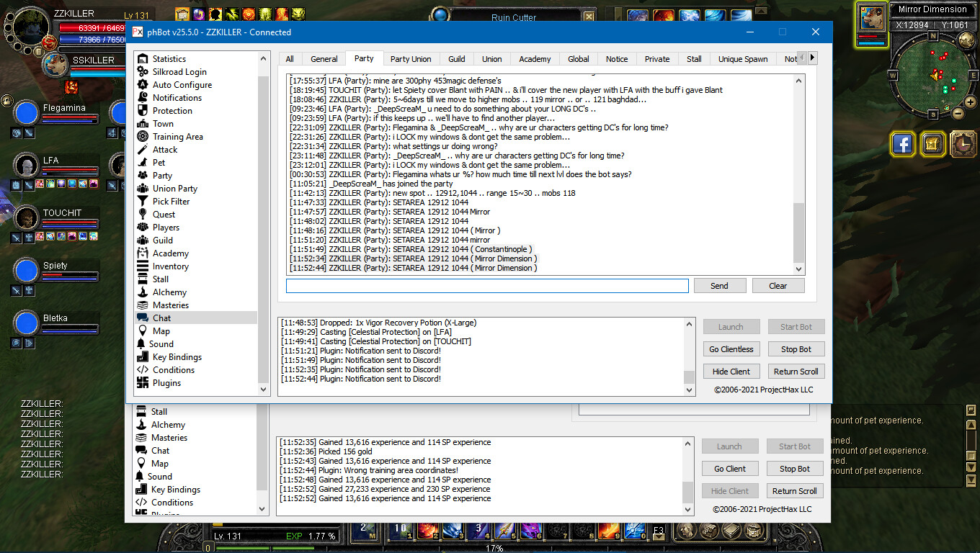980x553 pixels.
Task: Open the Inventory section
Action: pyautogui.click(x=170, y=266)
